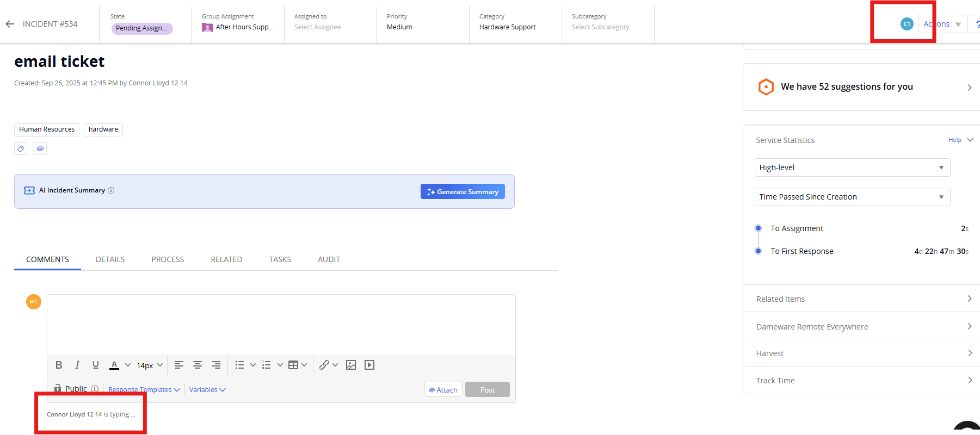Viewport: 980px width, 435px height.
Task: Click the To Assignment timeline marker
Action: click(758, 228)
